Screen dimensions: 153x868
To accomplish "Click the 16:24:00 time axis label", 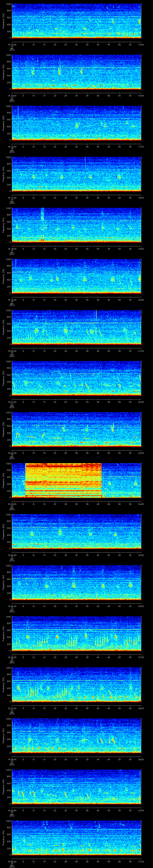I will point(12,555).
